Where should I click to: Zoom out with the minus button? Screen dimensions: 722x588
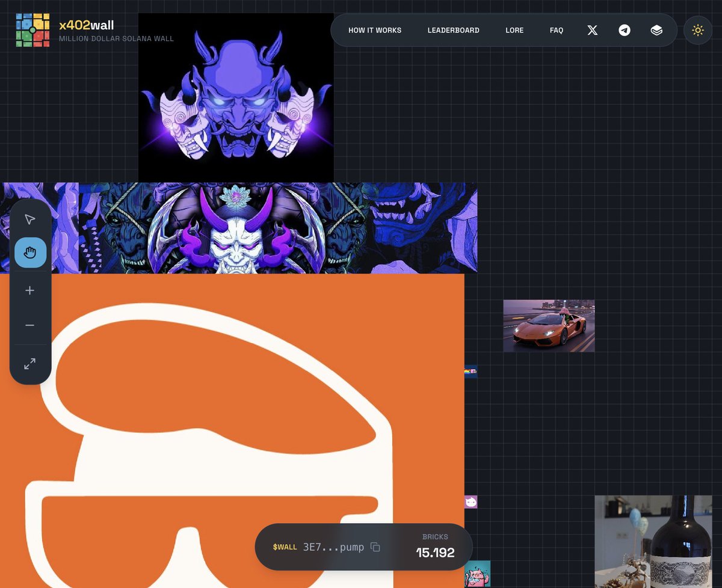pos(30,325)
